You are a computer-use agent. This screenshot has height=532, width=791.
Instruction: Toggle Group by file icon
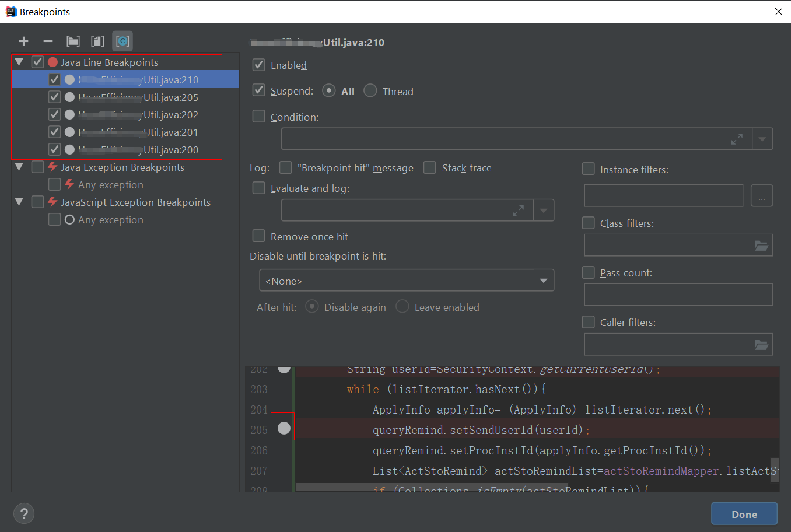coord(97,41)
